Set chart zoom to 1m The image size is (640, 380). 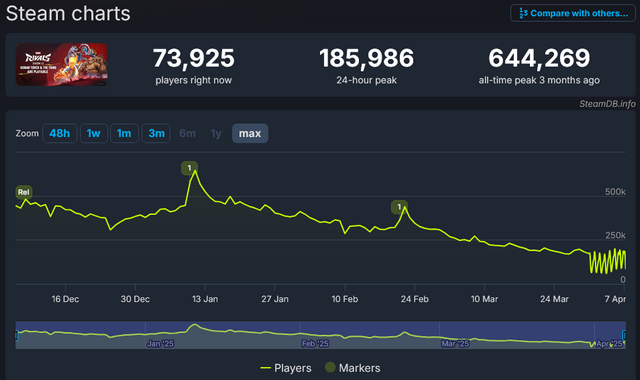click(124, 133)
